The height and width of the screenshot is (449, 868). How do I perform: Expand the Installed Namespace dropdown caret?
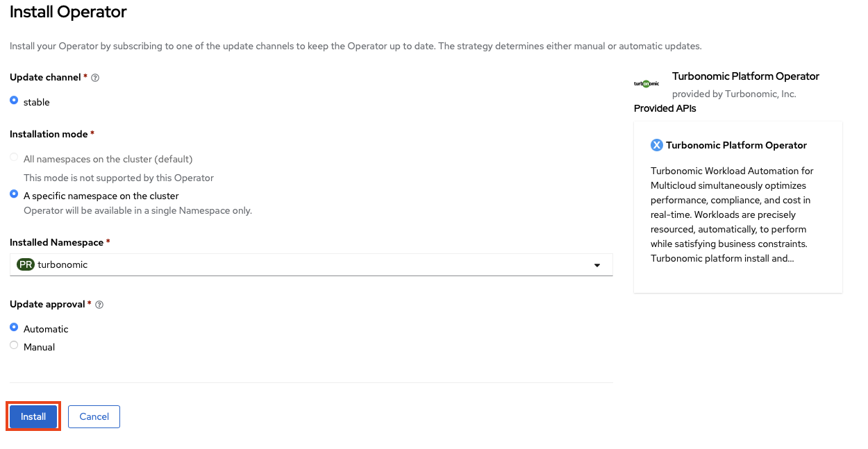pyautogui.click(x=597, y=265)
